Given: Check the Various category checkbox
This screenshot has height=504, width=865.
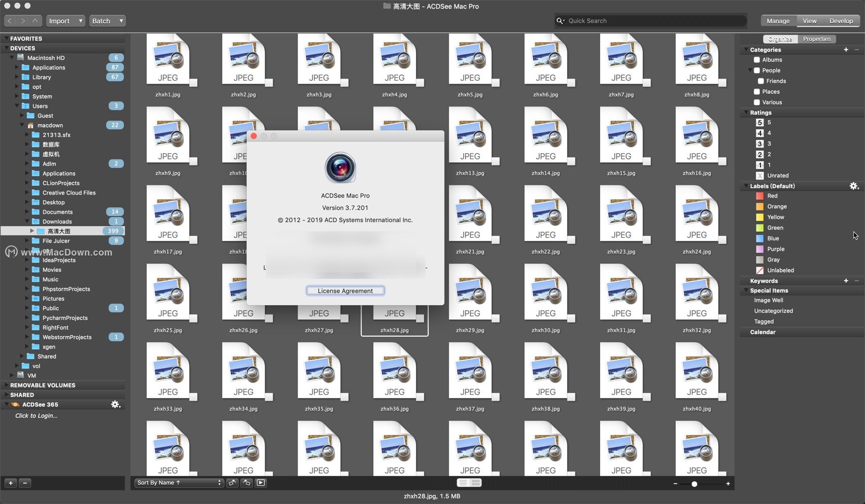Looking at the screenshot, I should 756,102.
